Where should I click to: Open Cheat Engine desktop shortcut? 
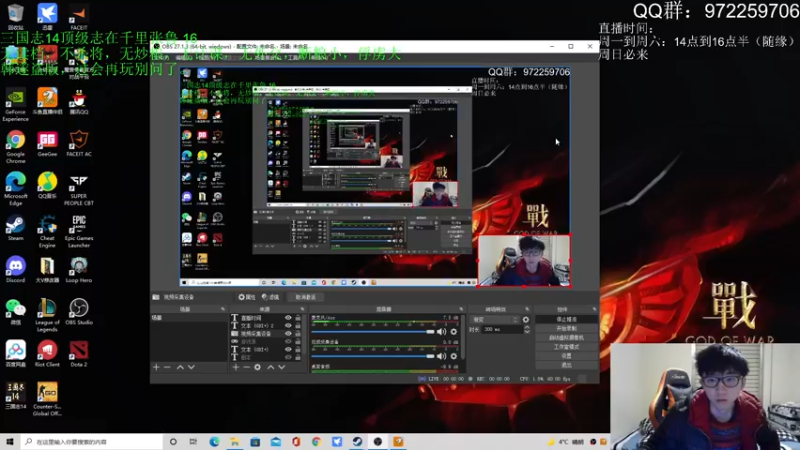pos(47,231)
